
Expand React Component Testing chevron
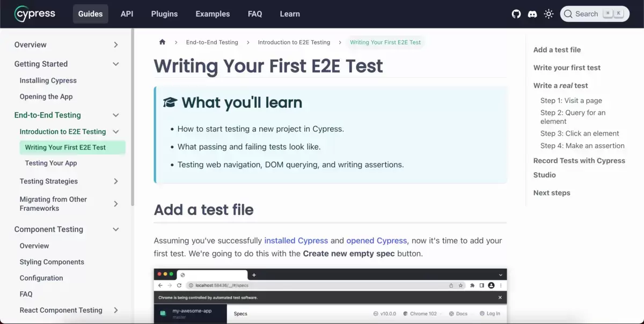coord(115,310)
